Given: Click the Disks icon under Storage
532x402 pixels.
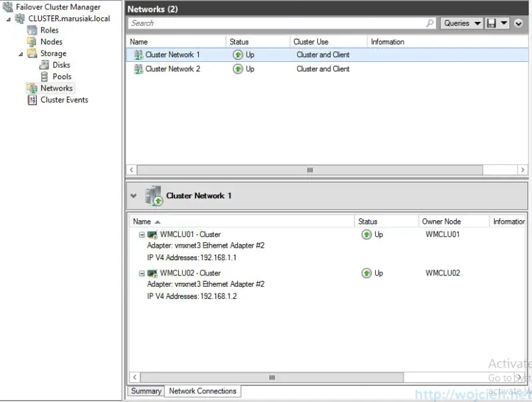Looking at the screenshot, I should (x=45, y=65).
